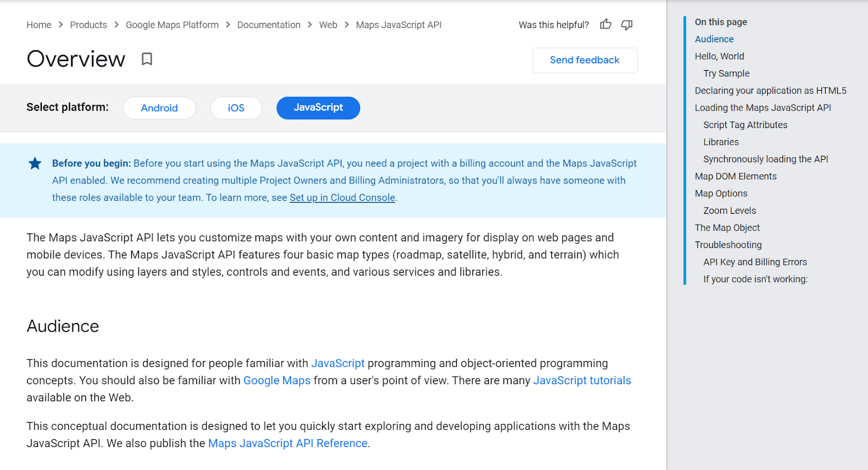Screen dimensions: 868x470
Task: Open the Maps JavaScript API Reference link
Action: coord(288,443)
